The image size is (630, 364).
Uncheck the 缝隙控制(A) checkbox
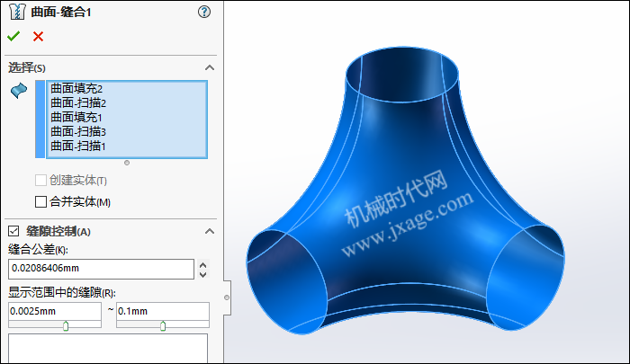tap(13, 231)
